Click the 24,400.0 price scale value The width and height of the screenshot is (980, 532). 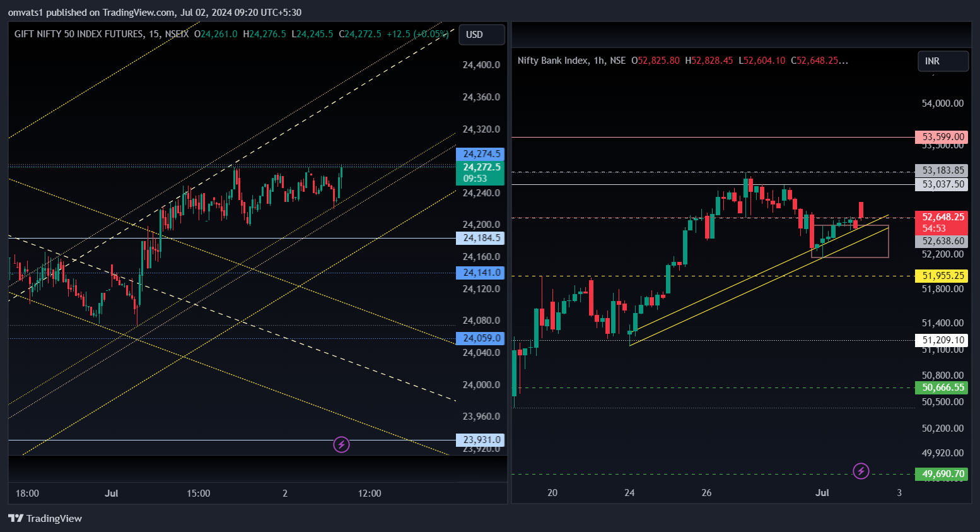(481, 65)
